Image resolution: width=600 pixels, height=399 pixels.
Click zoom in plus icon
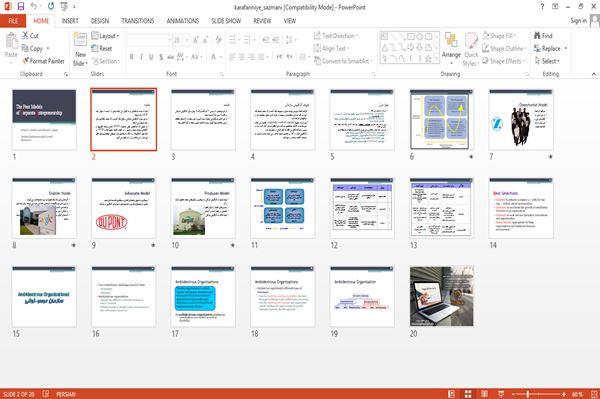click(564, 394)
